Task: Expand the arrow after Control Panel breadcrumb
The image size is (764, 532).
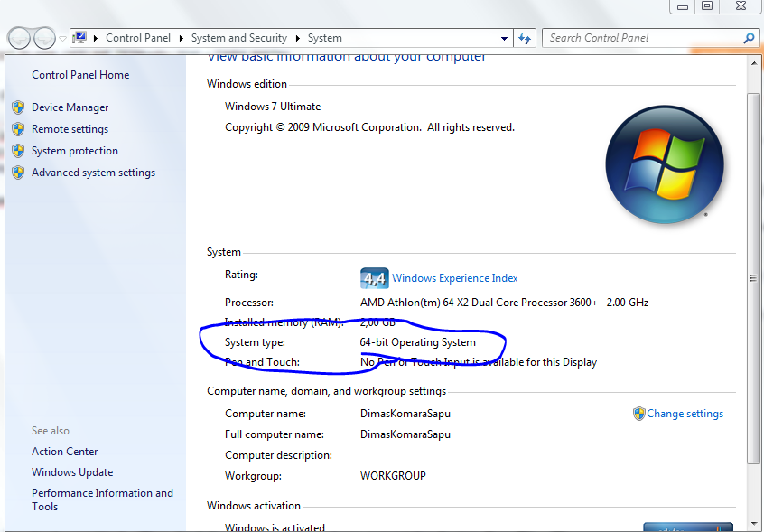Action: point(182,38)
